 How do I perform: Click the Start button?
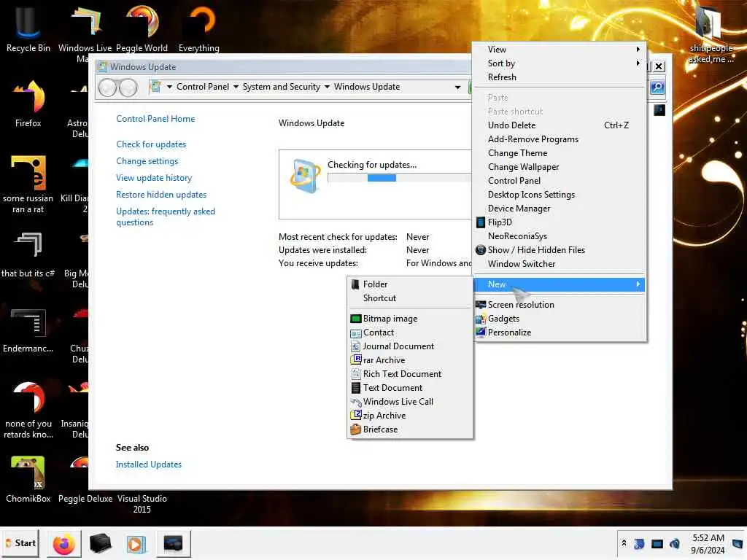coord(20,543)
